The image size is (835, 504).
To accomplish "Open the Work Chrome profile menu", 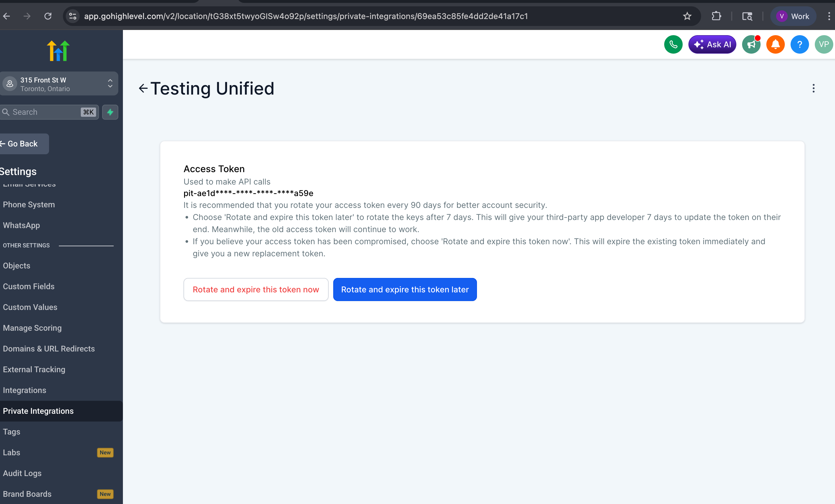I will tap(793, 16).
